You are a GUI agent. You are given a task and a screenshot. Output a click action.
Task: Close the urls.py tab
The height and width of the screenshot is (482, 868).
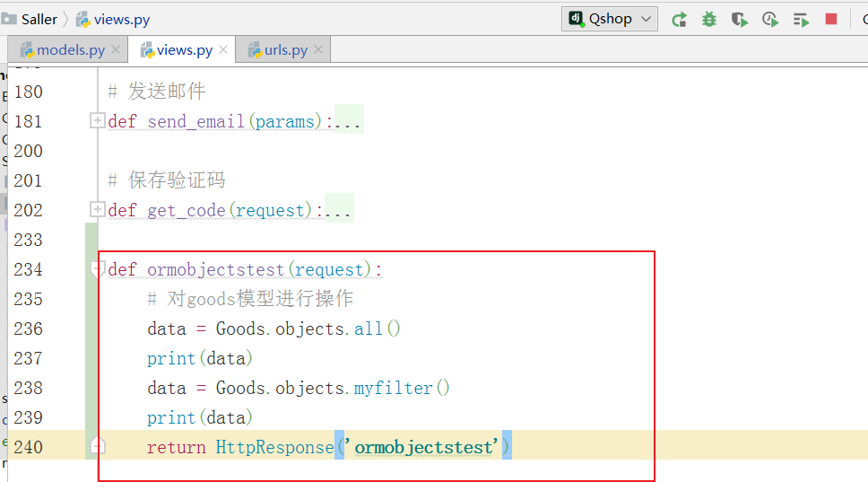click(x=318, y=50)
